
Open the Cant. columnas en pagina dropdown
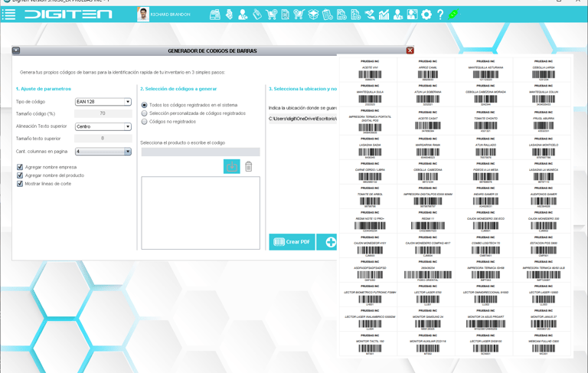tap(103, 151)
